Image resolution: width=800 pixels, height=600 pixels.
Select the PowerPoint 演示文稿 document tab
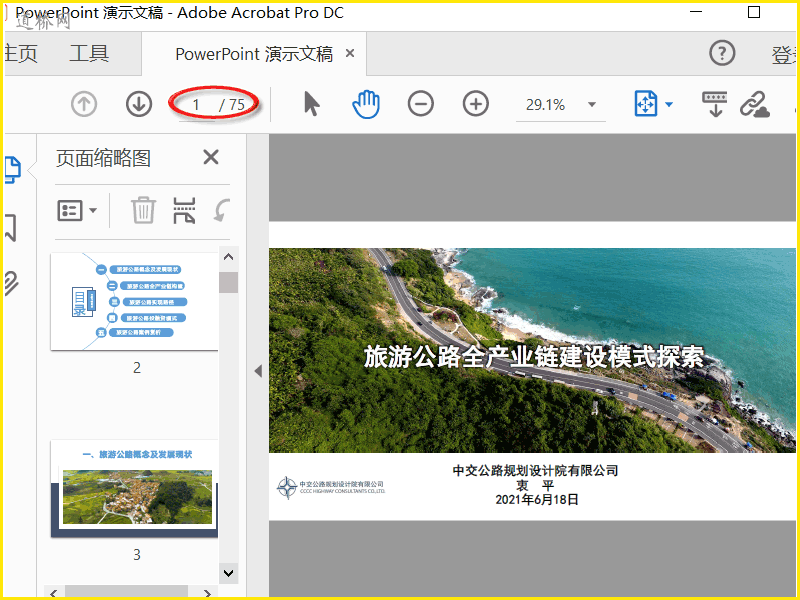(254, 54)
